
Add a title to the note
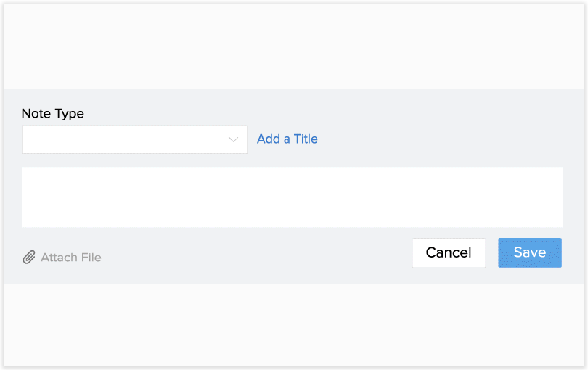pos(287,139)
